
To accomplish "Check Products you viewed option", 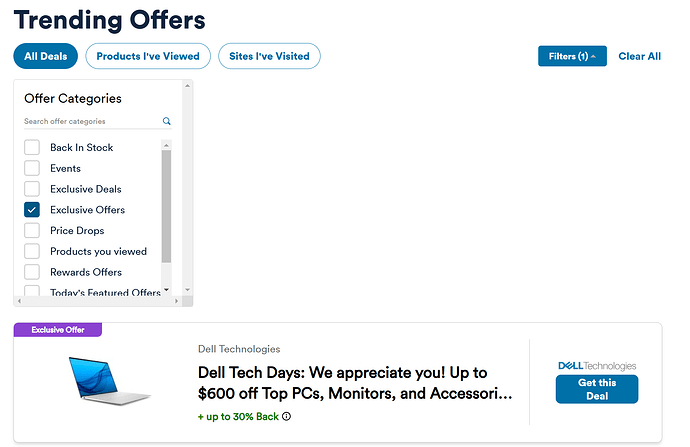I will tap(32, 252).
